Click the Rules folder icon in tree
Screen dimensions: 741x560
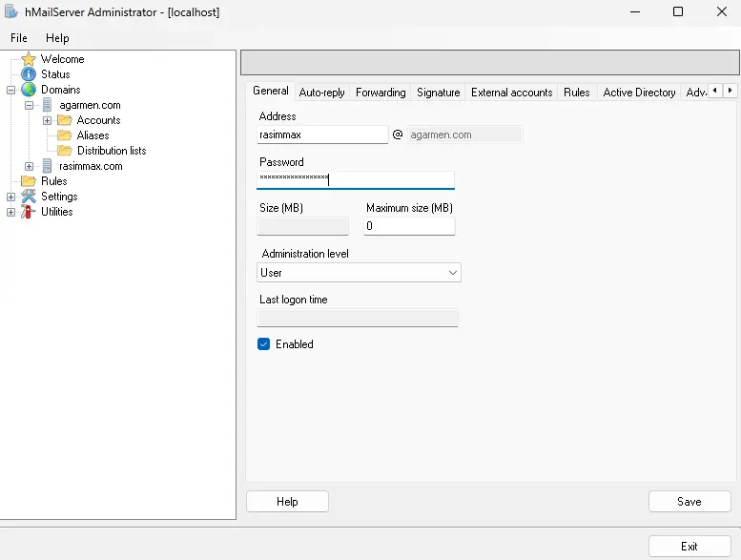(29, 181)
